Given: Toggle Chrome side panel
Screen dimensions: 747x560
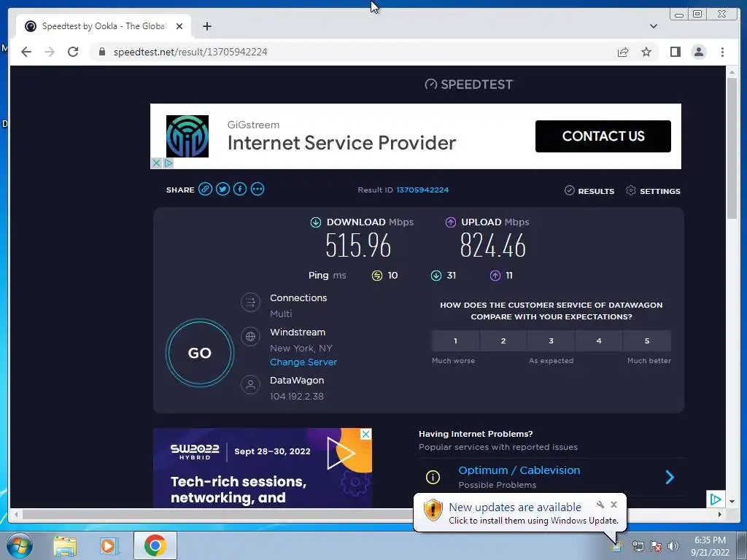Looking at the screenshot, I should point(675,52).
